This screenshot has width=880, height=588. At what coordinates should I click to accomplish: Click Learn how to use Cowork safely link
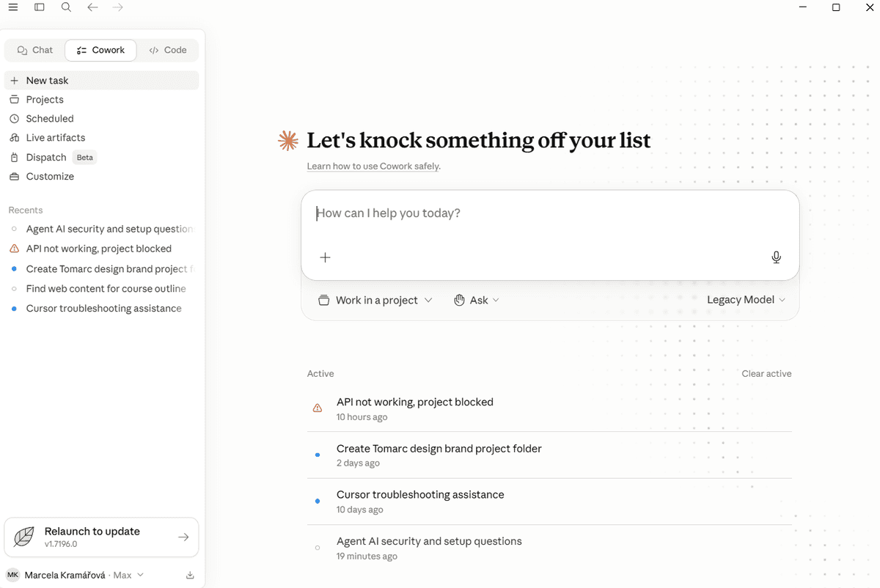[x=373, y=166]
